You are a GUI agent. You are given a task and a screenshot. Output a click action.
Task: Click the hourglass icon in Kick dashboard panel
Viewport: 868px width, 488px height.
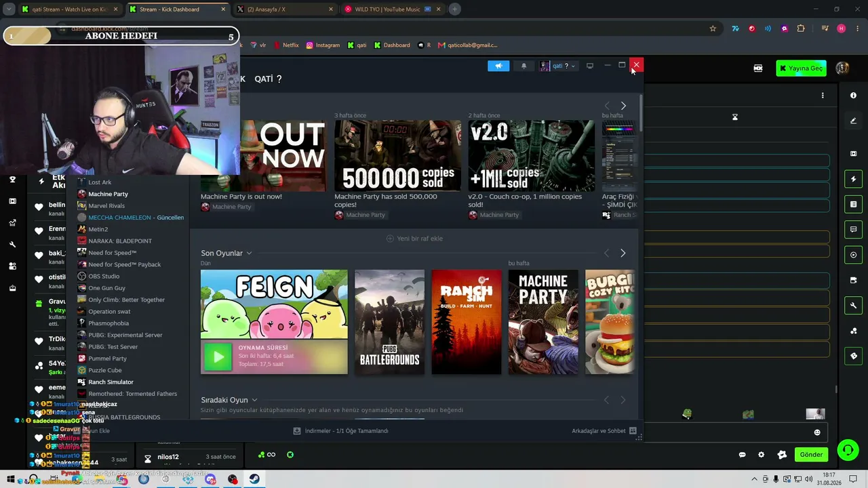[734, 117]
